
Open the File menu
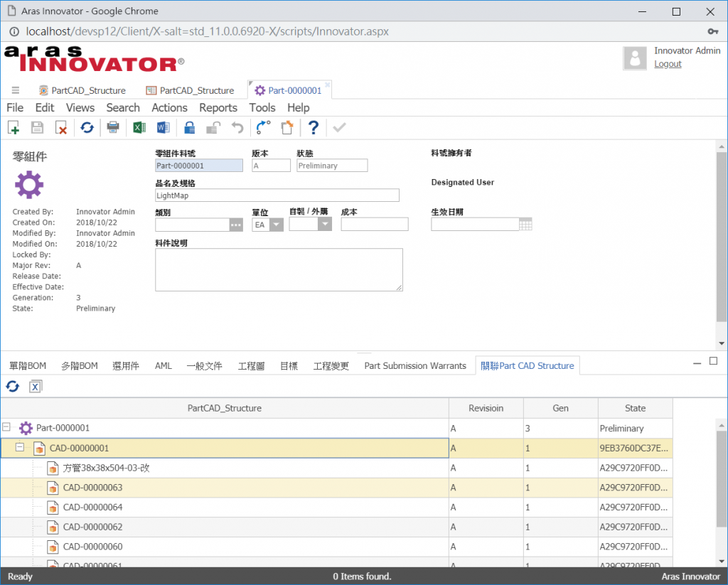(15, 108)
